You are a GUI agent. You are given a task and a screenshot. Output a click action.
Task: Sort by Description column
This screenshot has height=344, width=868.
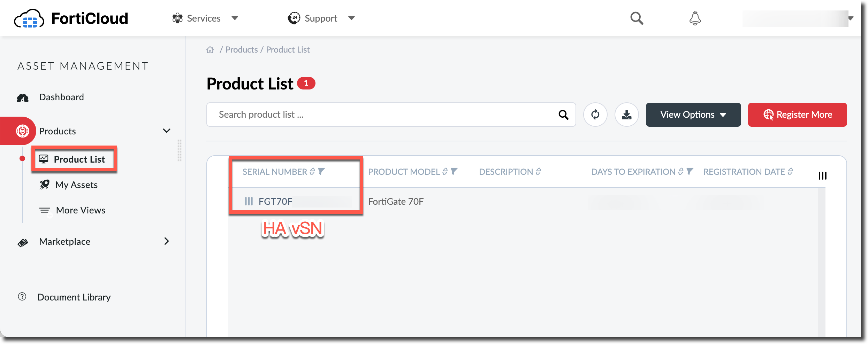point(538,172)
